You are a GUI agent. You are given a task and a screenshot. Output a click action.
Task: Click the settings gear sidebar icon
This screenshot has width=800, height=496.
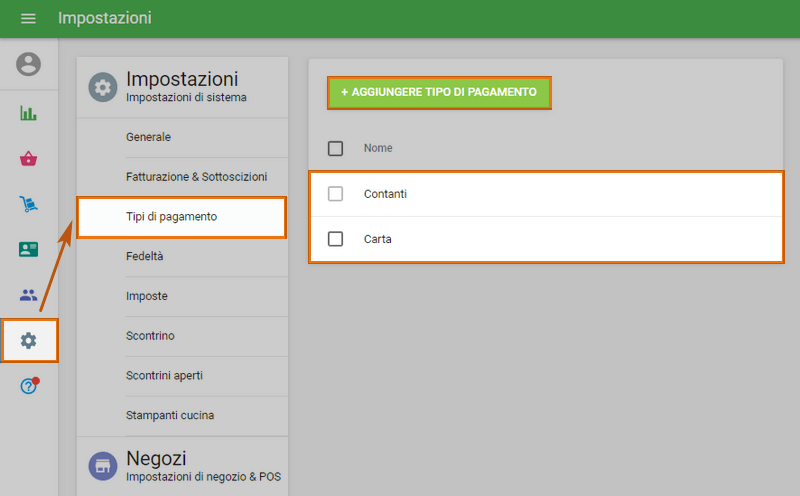pyautogui.click(x=29, y=341)
